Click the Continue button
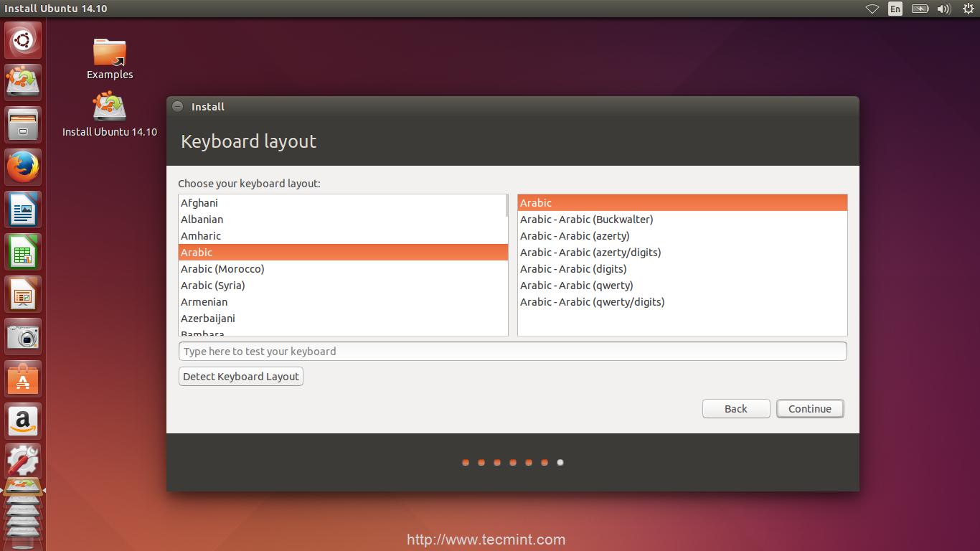The height and width of the screenshot is (551, 980). click(x=810, y=408)
